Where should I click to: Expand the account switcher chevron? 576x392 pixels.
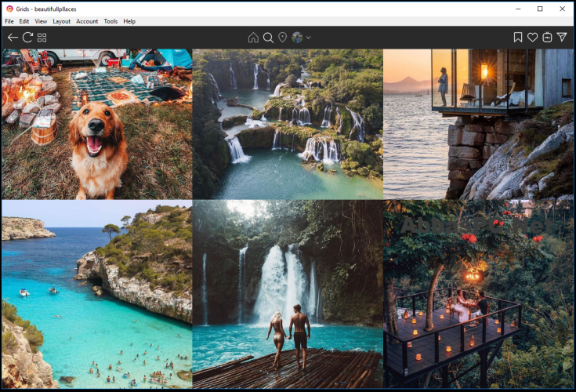(x=308, y=38)
